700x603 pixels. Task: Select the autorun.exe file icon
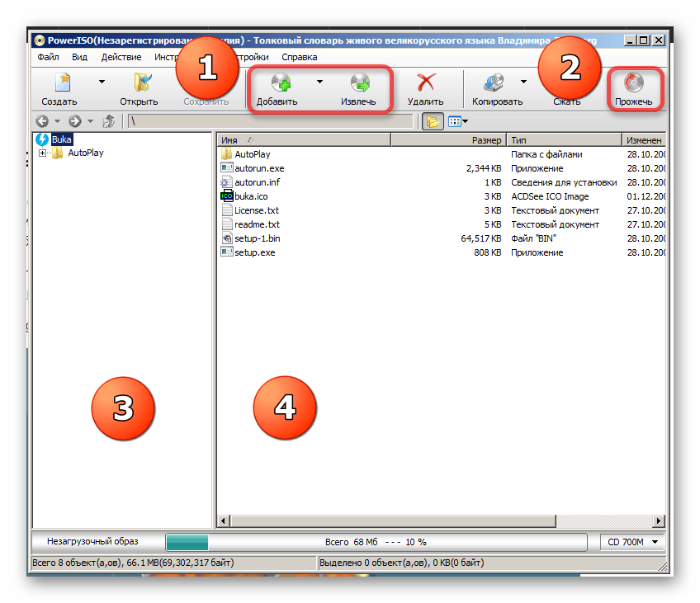[x=227, y=168]
